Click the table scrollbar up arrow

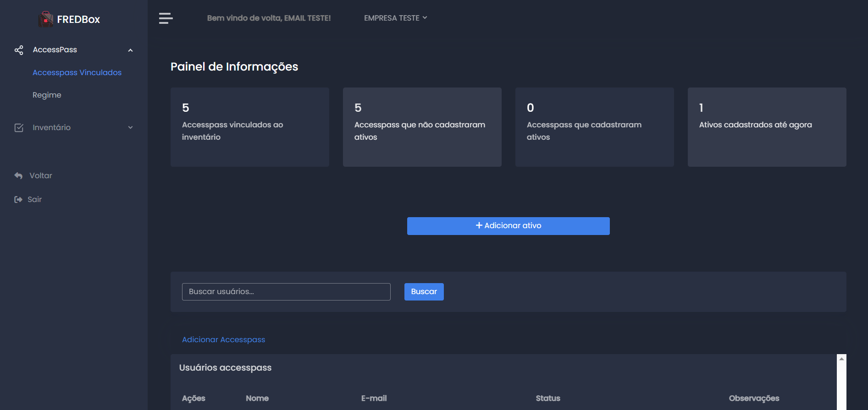pyautogui.click(x=841, y=359)
